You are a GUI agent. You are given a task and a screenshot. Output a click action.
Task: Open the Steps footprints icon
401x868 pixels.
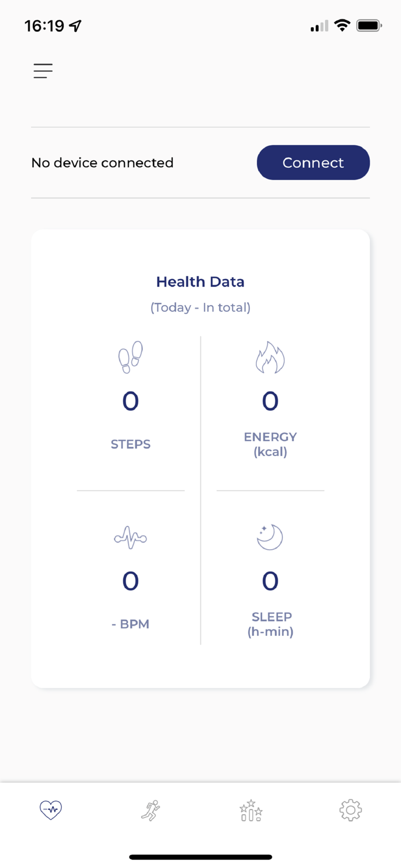click(x=130, y=357)
